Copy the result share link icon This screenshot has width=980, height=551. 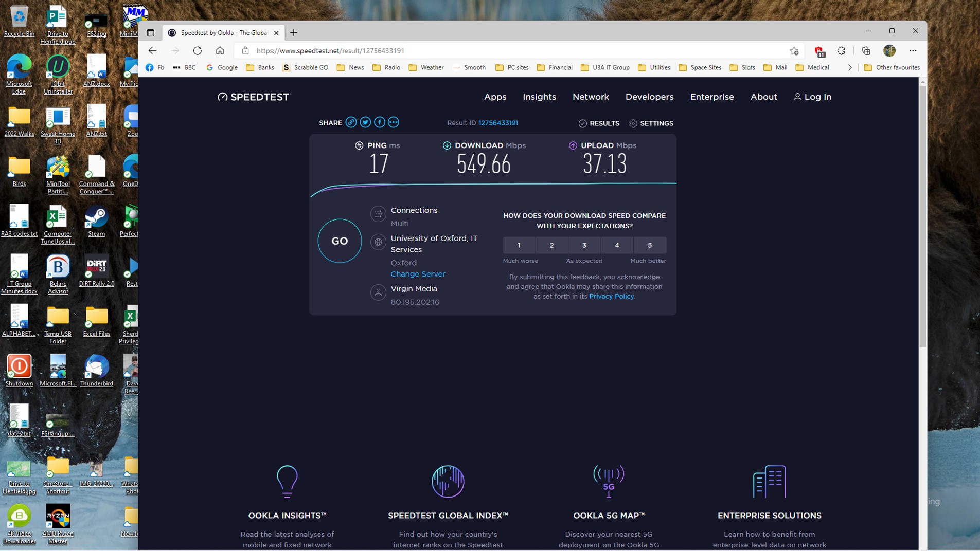pos(351,122)
